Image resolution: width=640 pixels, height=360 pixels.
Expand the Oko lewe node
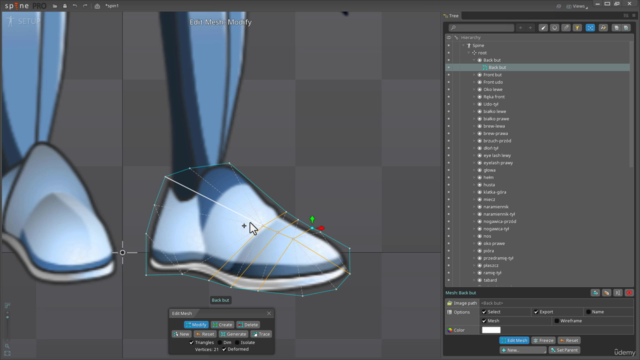coord(474,89)
